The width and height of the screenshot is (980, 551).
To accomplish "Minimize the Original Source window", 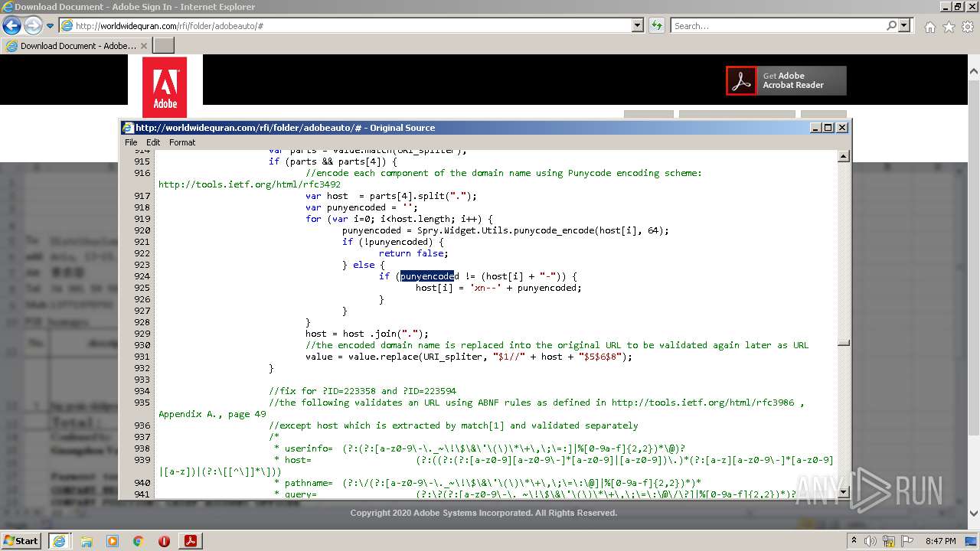I will click(x=816, y=128).
